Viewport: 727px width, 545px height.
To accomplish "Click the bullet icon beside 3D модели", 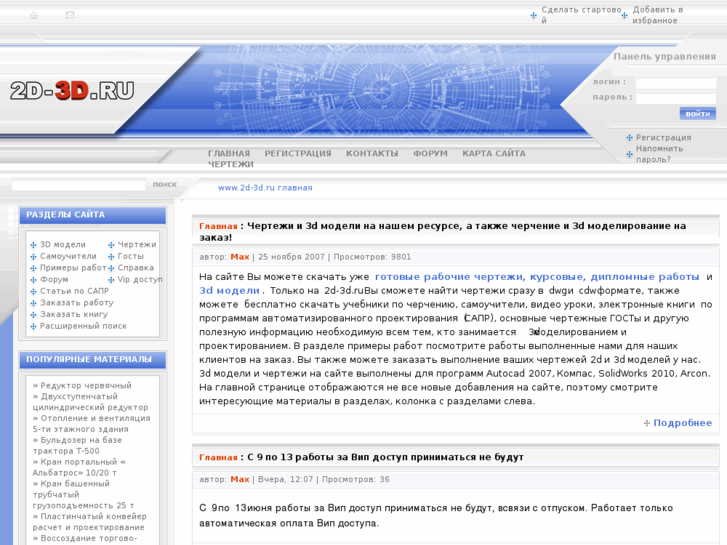I will point(32,245).
